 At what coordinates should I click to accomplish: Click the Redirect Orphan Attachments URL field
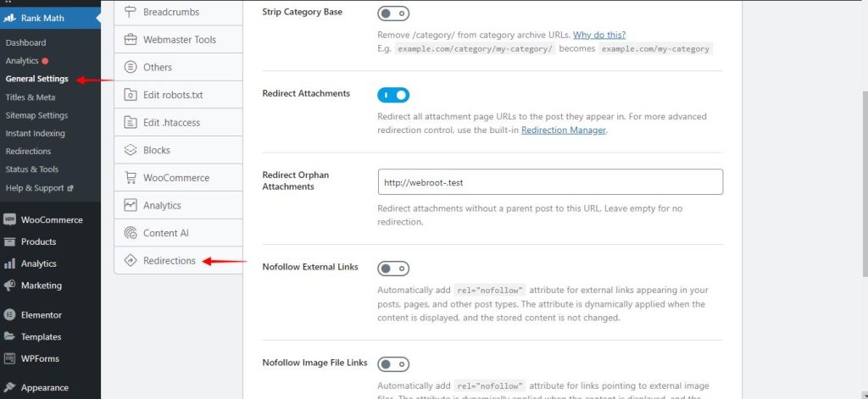[x=550, y=182]
